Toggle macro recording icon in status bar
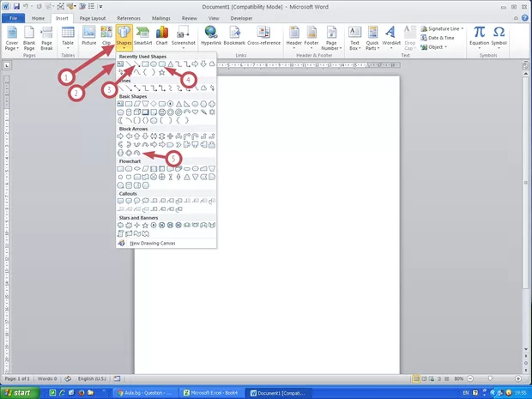532x399 pixels. pyautogui.click(x=117, y=378)
